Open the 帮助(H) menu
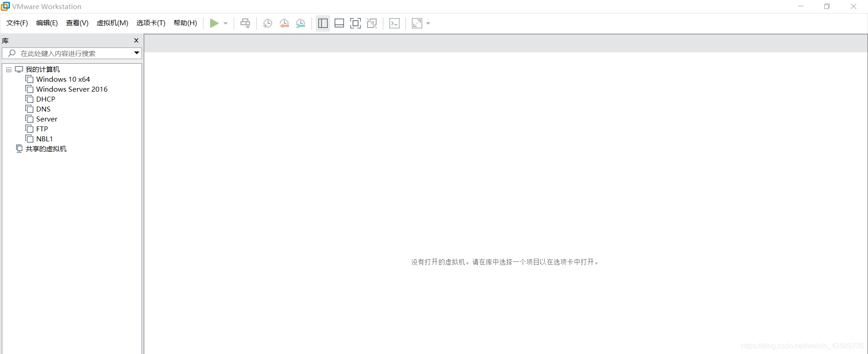Screen dimensions: 868x354 coord(185,23)
